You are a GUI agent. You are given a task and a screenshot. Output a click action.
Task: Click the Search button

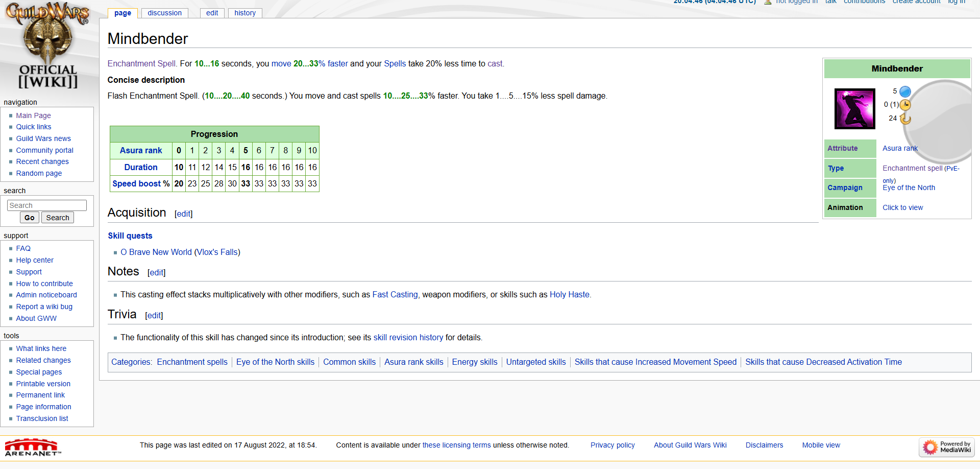58,218
